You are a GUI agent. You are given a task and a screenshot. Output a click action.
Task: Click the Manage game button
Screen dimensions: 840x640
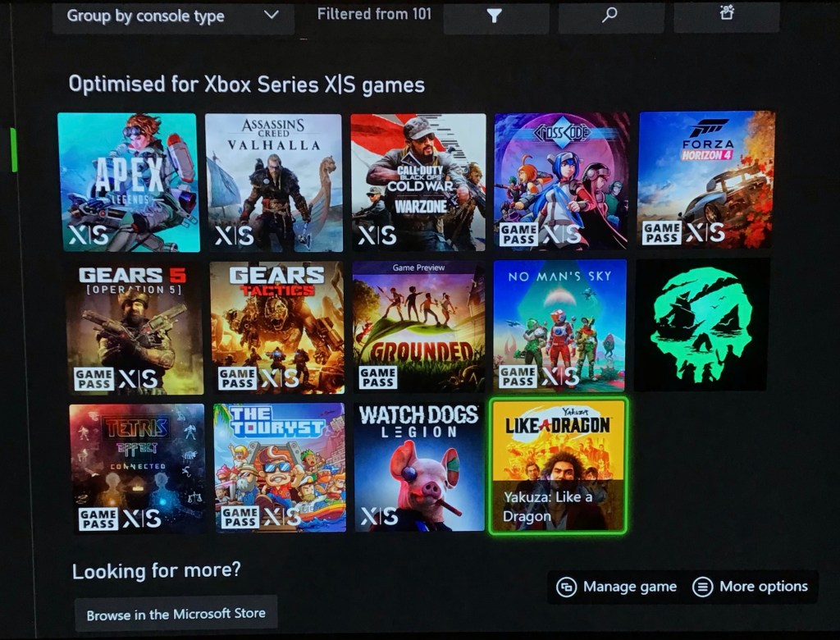point(617,587)
